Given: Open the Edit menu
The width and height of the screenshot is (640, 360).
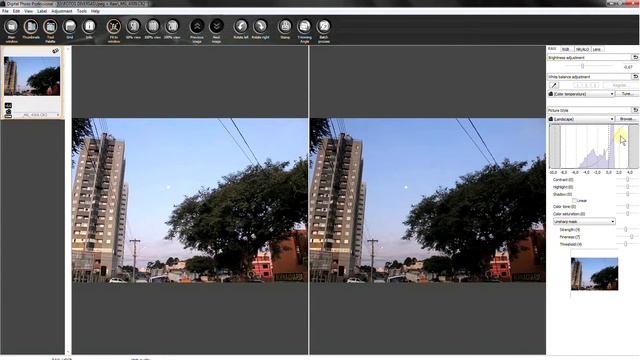Looking at the screenshot, I should tap(16, 11).
